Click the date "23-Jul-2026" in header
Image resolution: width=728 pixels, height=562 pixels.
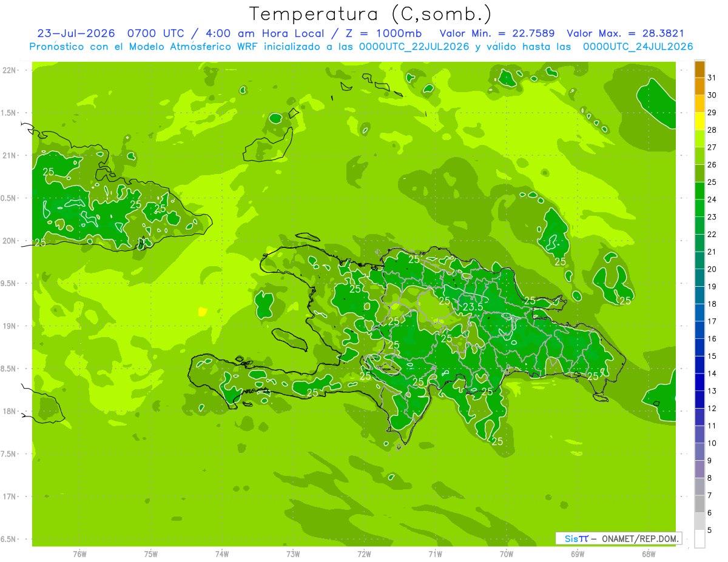pyautogui.click(x=76, y=33)
